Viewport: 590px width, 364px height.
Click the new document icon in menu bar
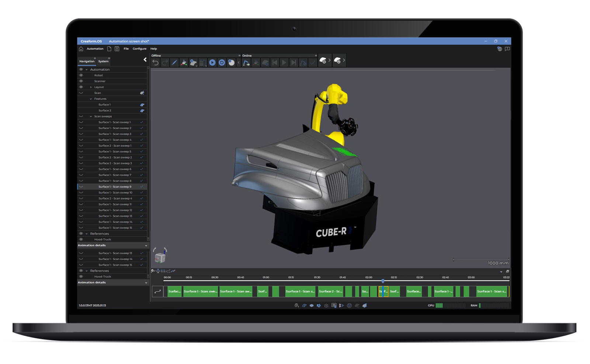pos(109,49)
